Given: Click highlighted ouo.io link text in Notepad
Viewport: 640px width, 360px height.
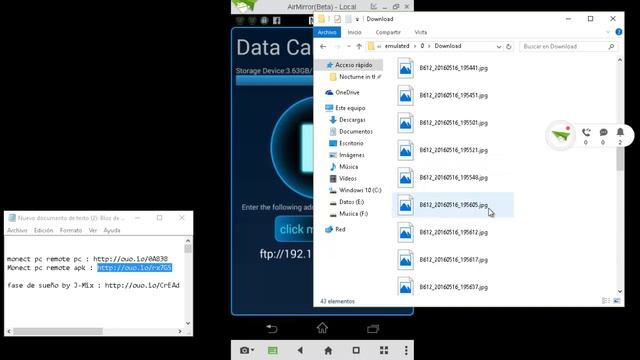Looking at the screenshot, I should point(134,268).
